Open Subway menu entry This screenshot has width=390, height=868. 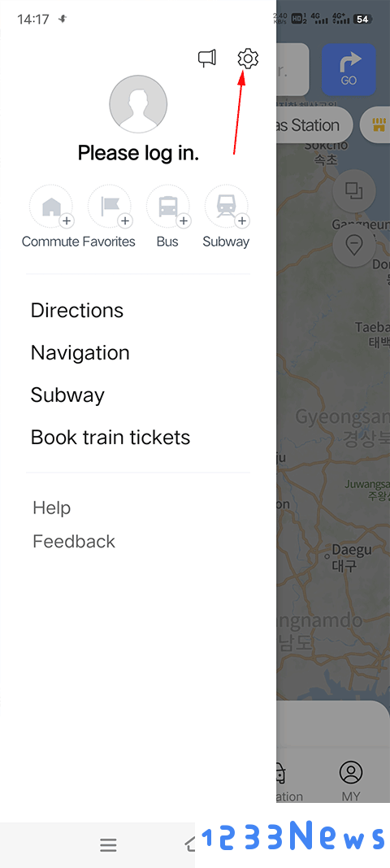tap(67, 395)
